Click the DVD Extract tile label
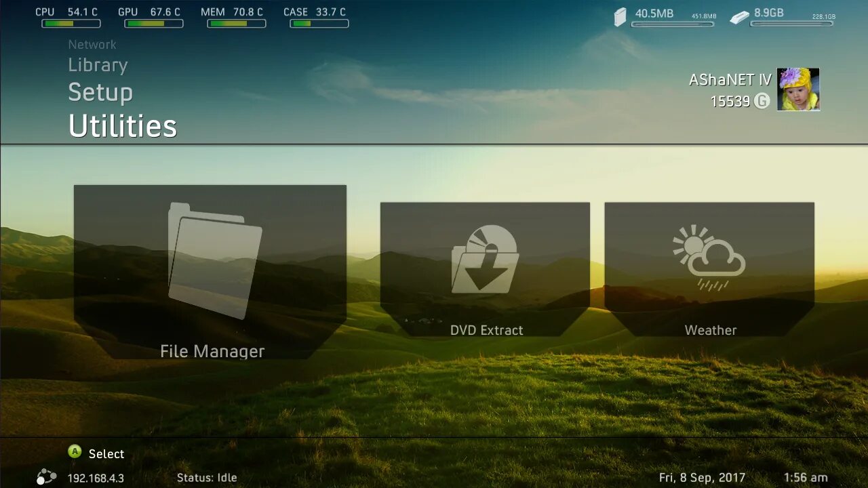This screenshot has width=868, height=488. pos(487,330)
